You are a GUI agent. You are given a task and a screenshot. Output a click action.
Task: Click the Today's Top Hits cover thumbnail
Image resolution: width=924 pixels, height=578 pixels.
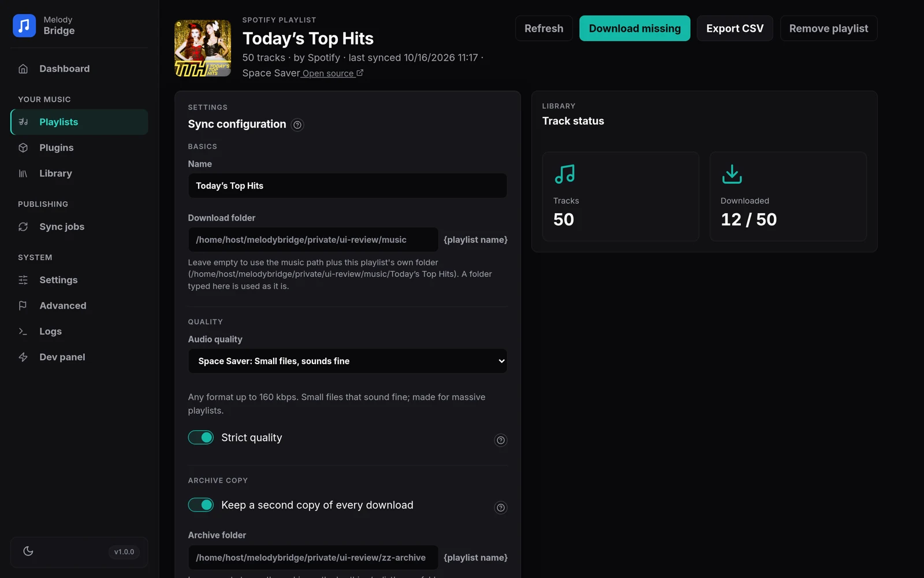(x=203, y=49)
